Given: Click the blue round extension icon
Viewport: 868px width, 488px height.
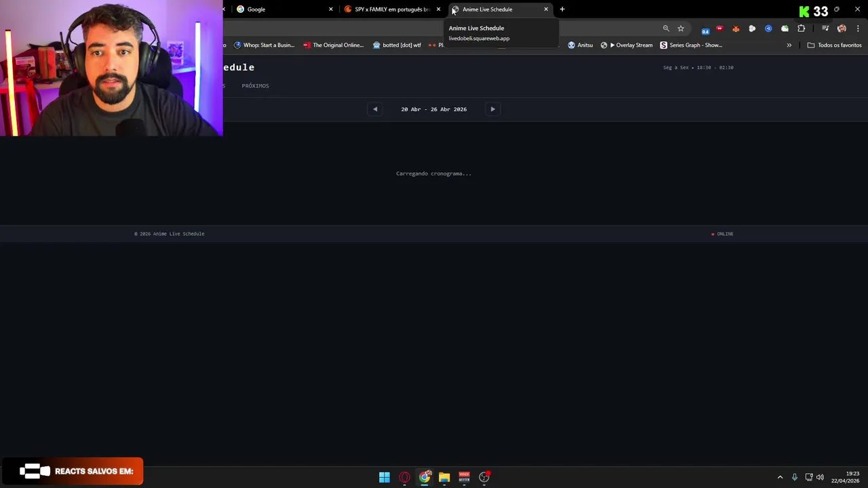Looking at the screenshot, I should click(768, 28).
